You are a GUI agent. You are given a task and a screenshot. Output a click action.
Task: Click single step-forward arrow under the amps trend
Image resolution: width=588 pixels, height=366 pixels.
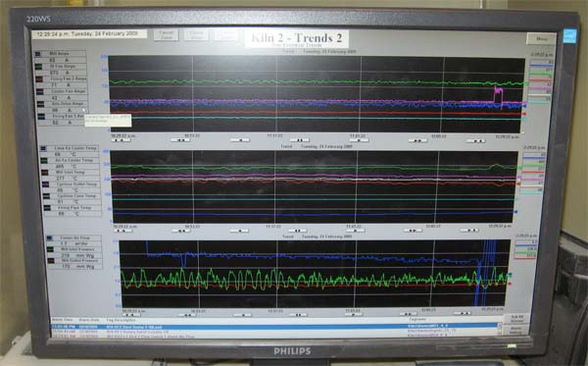click(359, 140)
